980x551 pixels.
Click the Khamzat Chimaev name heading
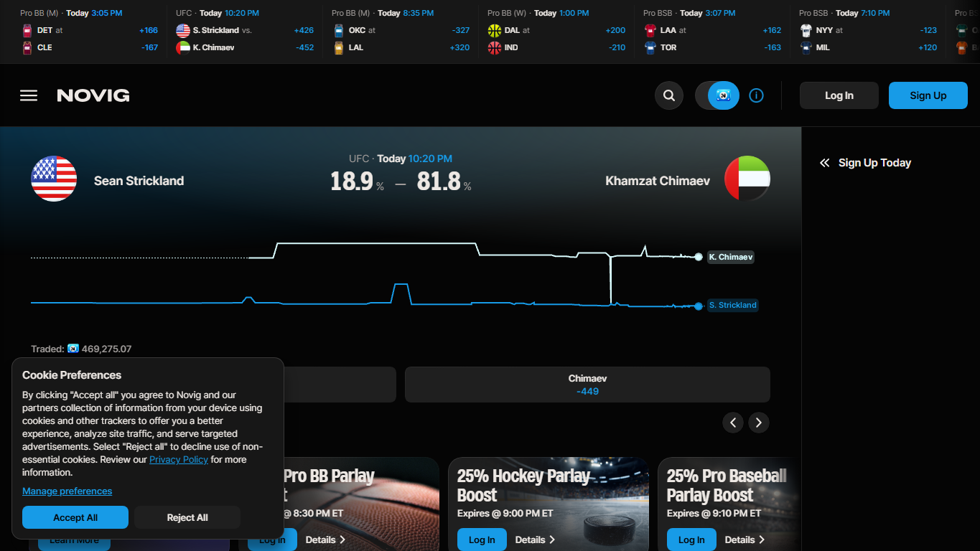pos(658,181)
